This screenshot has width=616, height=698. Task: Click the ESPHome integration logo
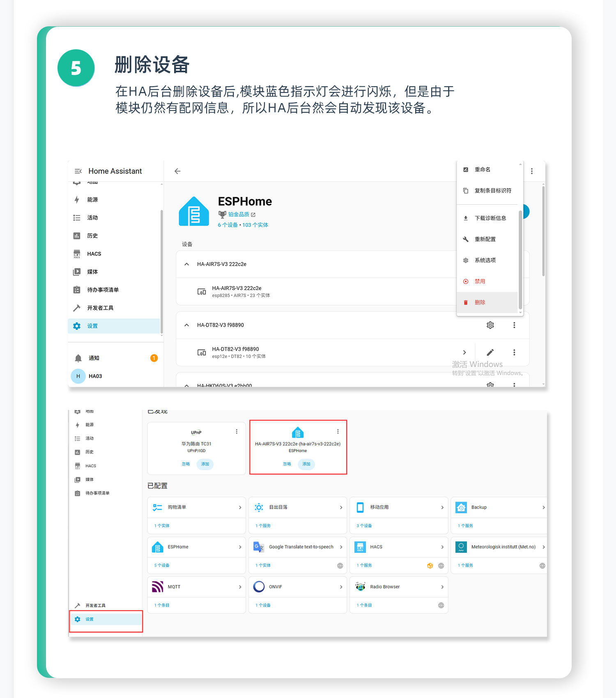click(x=194, y=212)
